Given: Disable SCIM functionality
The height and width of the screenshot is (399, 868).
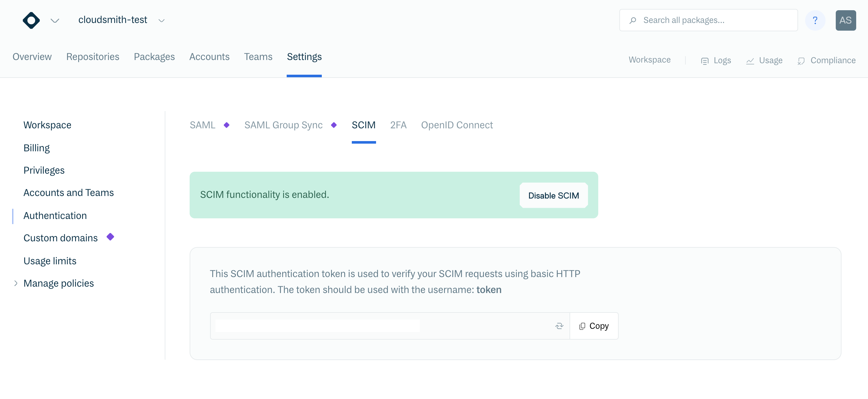Looking at the screenshot, I should tap(553, 195).
